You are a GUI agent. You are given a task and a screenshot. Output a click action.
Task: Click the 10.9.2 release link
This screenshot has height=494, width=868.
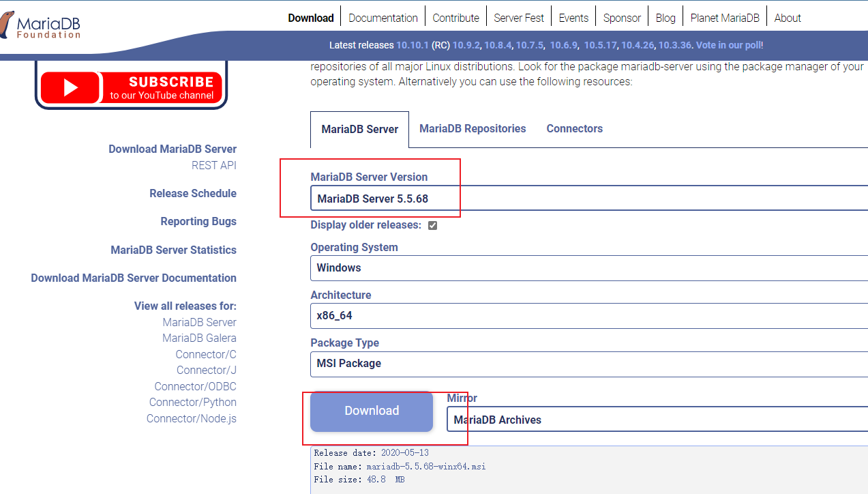466,45
